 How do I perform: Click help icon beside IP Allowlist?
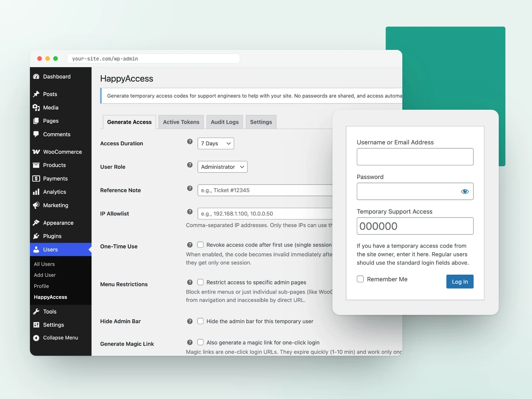190,212
